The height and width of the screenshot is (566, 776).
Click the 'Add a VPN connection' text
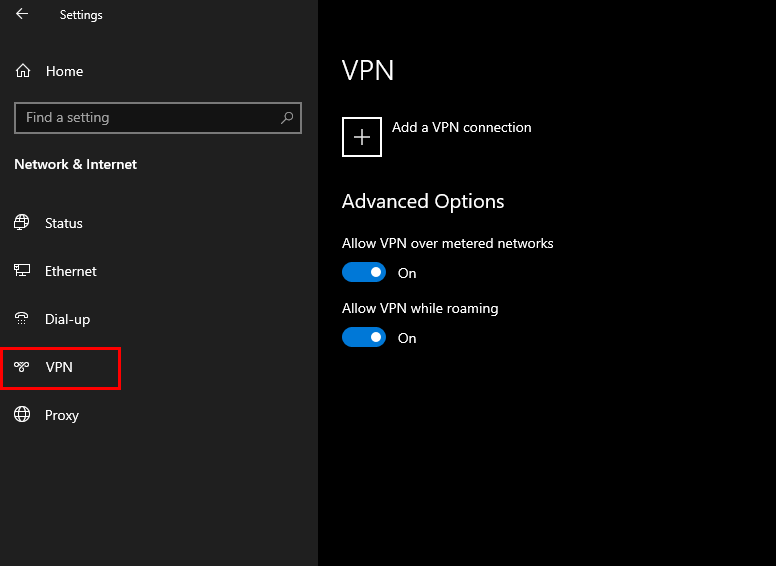tap(461, 127)
